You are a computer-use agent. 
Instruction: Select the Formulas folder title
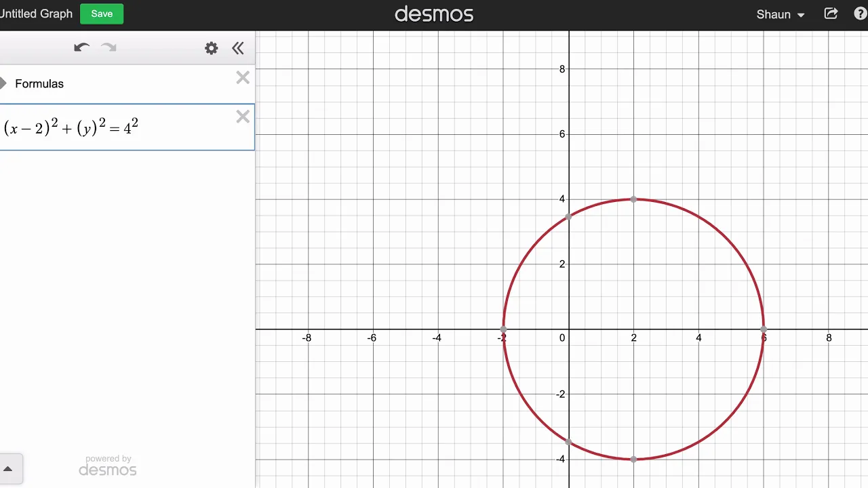pos(39,83)
